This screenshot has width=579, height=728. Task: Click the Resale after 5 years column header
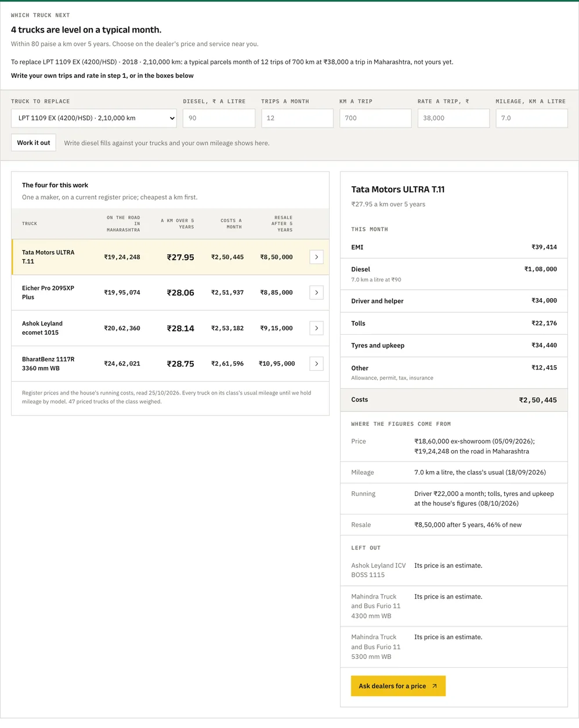point(282,224)
